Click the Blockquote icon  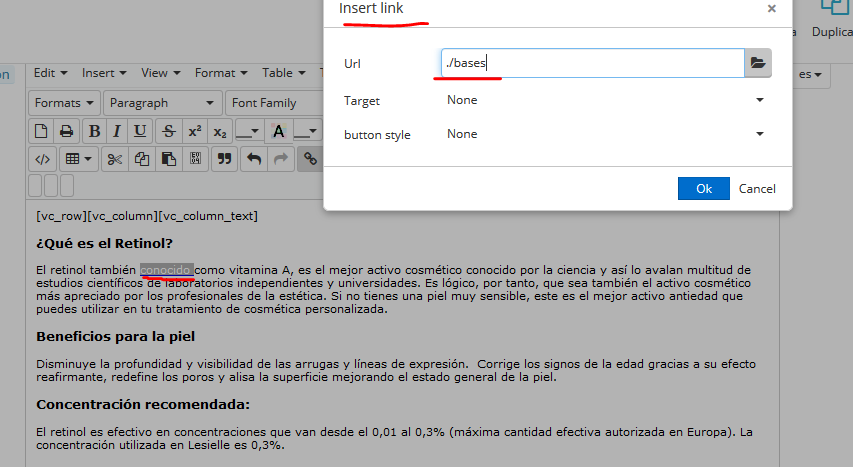click(x=225, y=158)
